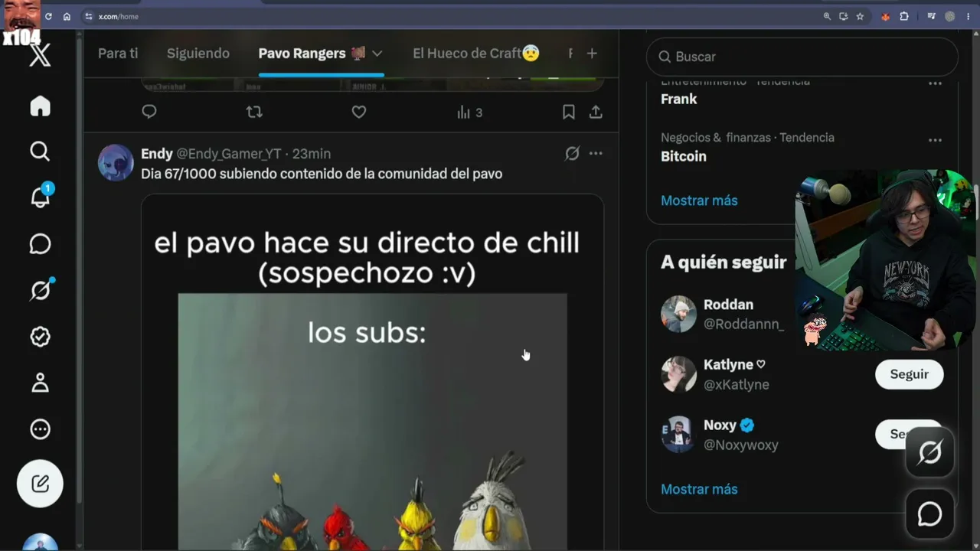Open the floating chat messages button
Screen dimensions: 980x551
coord(930,514)
